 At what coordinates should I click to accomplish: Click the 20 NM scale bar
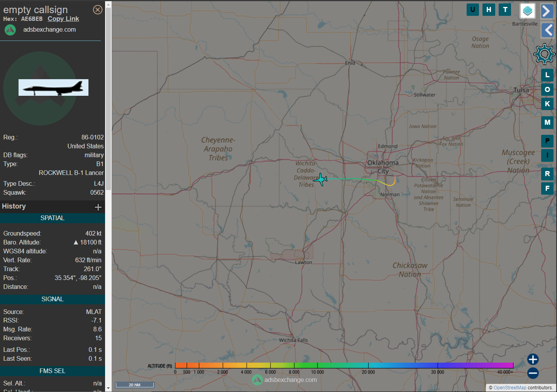135,385
